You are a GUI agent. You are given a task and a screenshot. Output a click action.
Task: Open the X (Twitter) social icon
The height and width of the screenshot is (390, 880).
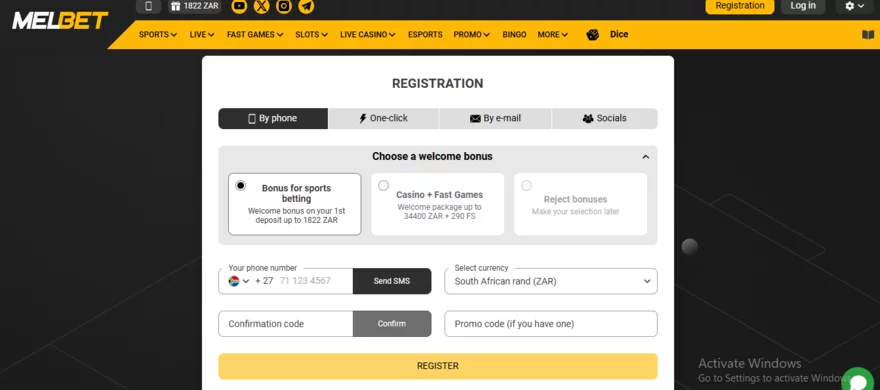(x=262, y=6)
